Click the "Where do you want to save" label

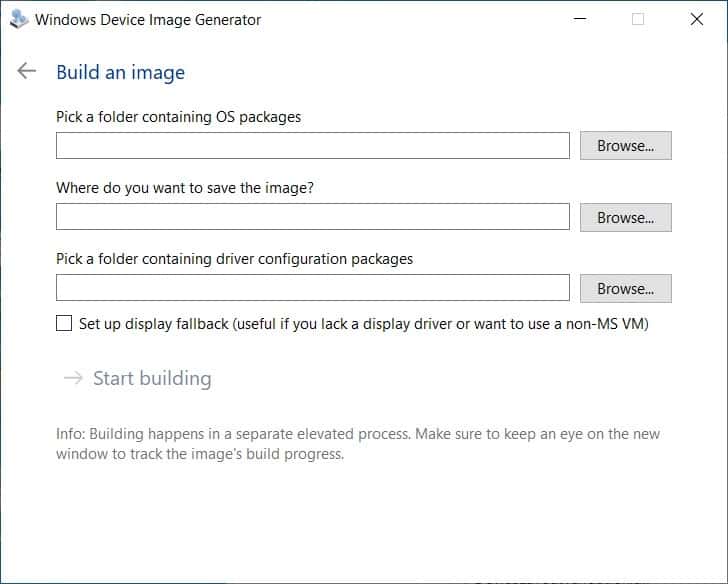185,188
